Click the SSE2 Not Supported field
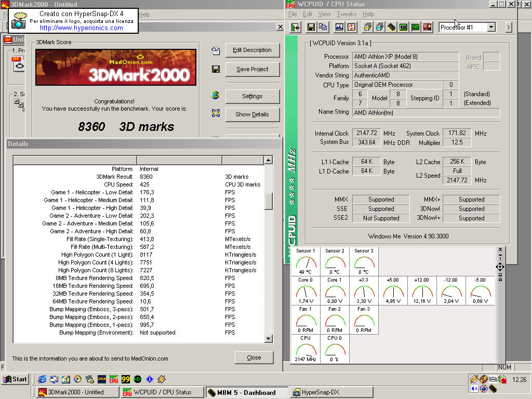 pyautogui.click(x=381, y=218)
